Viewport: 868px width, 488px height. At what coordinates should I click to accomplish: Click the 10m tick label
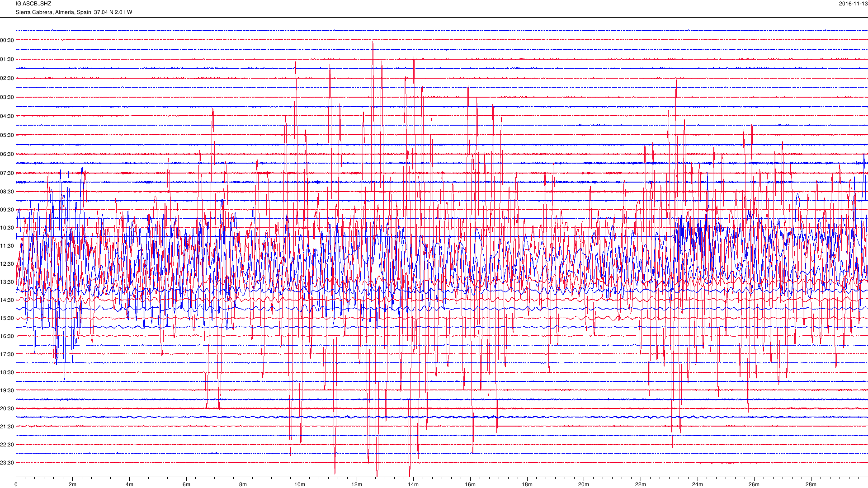[300, 484]
